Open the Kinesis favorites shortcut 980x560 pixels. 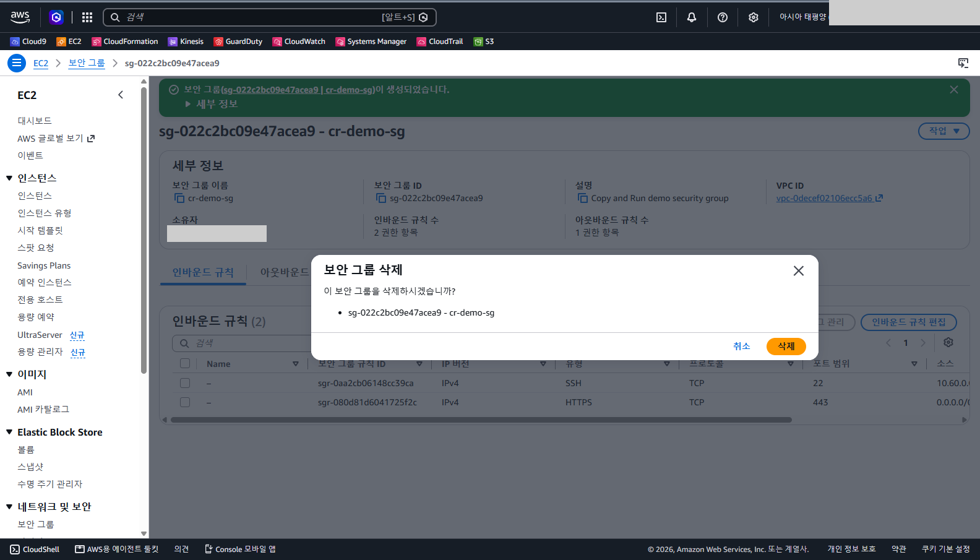186,41
